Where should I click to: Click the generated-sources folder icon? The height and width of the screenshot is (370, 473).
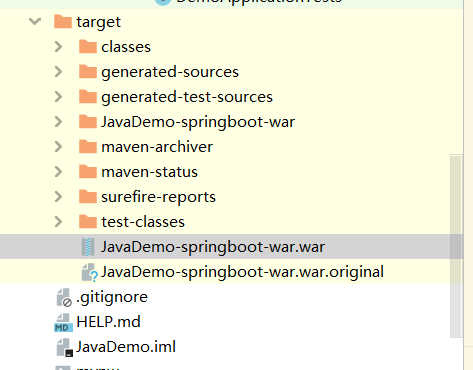pos(88,71)
